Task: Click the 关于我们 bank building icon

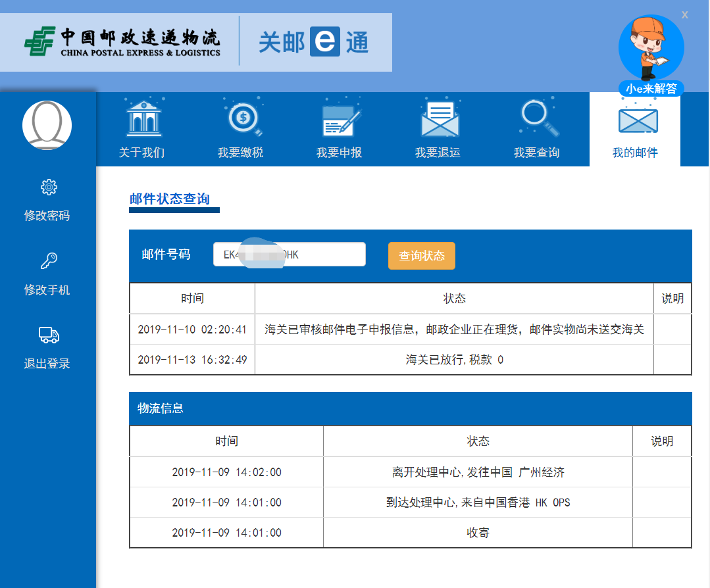Action: coord(143,119)
